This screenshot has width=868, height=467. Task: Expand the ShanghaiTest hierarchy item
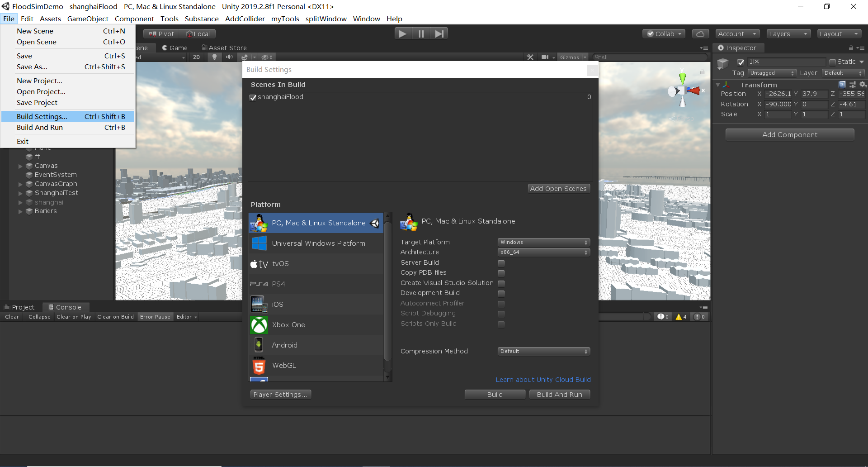click(20, 193)
